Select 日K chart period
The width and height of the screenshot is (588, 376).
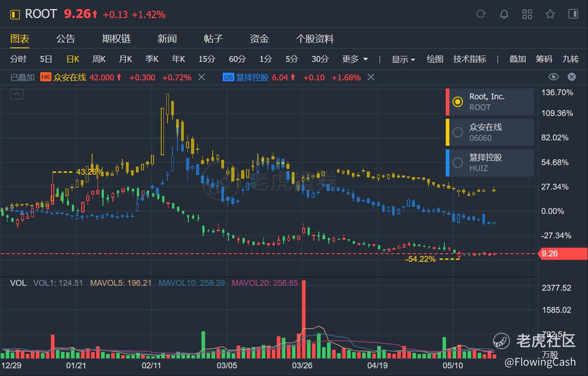click(x=73, y=59)
